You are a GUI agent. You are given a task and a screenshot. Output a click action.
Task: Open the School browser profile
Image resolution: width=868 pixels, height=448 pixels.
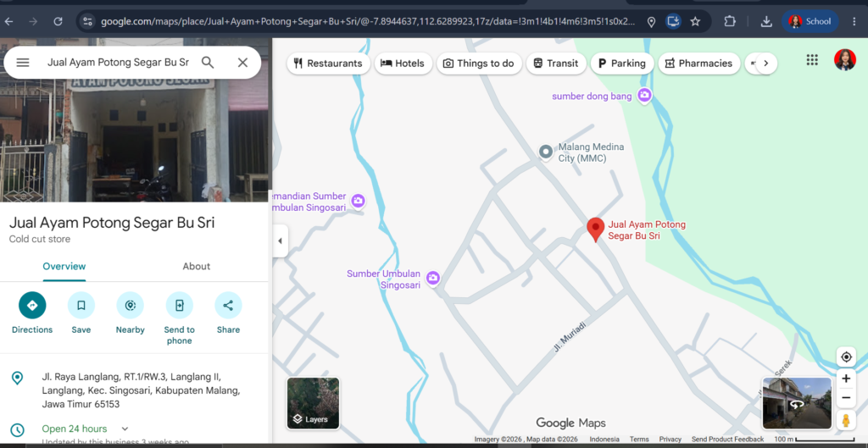[x=810, y=21]
